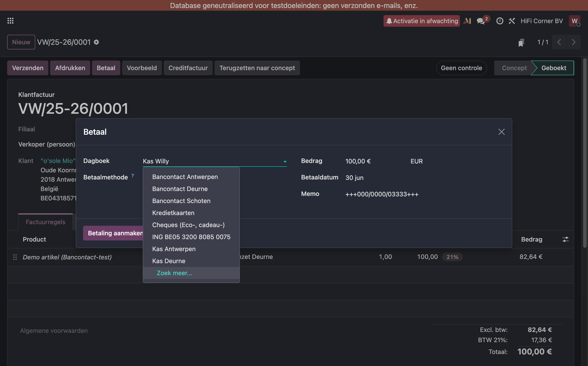Open the apps grid menu
Viewport: 588px width, 366px height.
[10, 21]
